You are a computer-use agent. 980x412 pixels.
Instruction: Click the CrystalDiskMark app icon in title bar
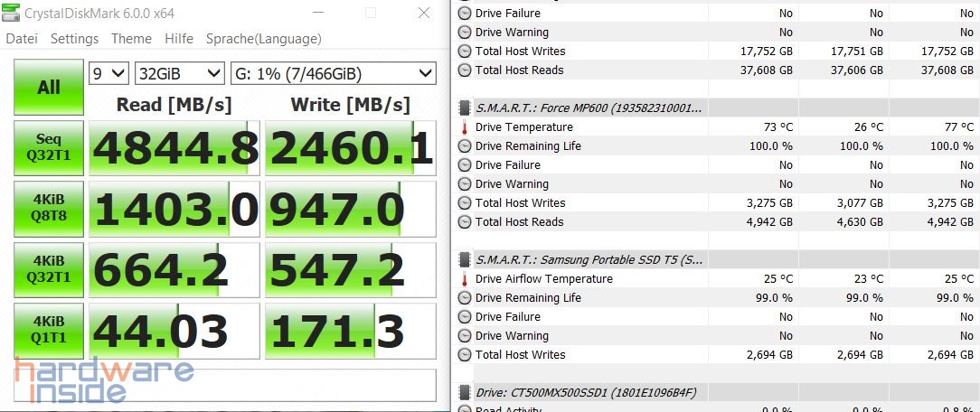[12, 13]
